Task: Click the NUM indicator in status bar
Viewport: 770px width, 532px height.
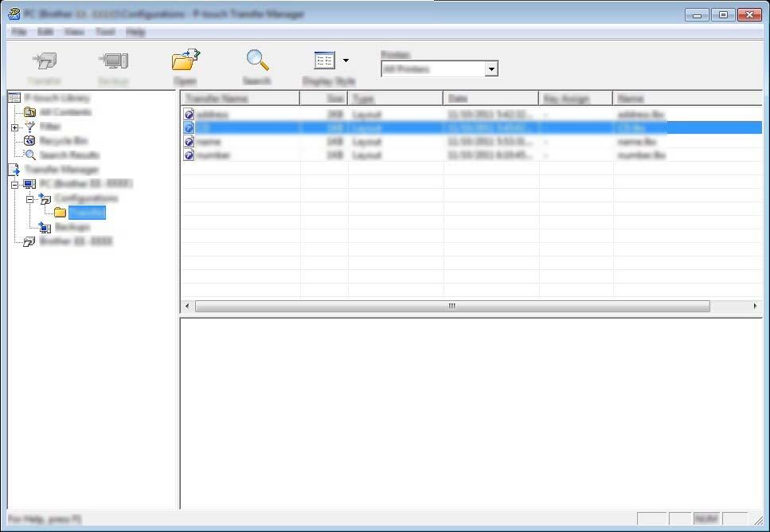Action: (x=706, y=518)
